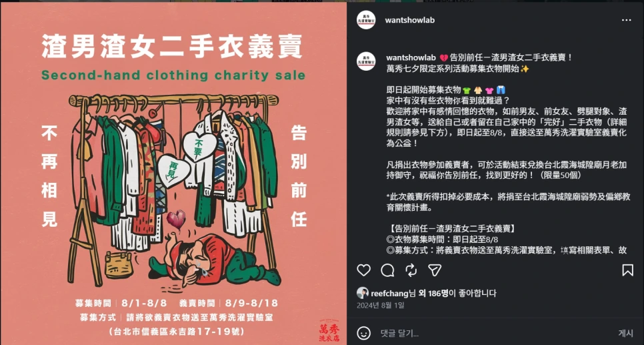This screenshot has height=345, width=644.
Task: Like the post with the heart icon
Action: tap(363, 270)
